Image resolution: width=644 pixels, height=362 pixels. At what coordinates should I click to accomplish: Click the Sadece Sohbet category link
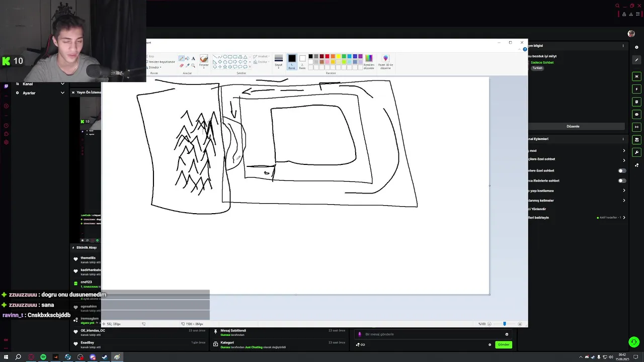coord(542,62)
